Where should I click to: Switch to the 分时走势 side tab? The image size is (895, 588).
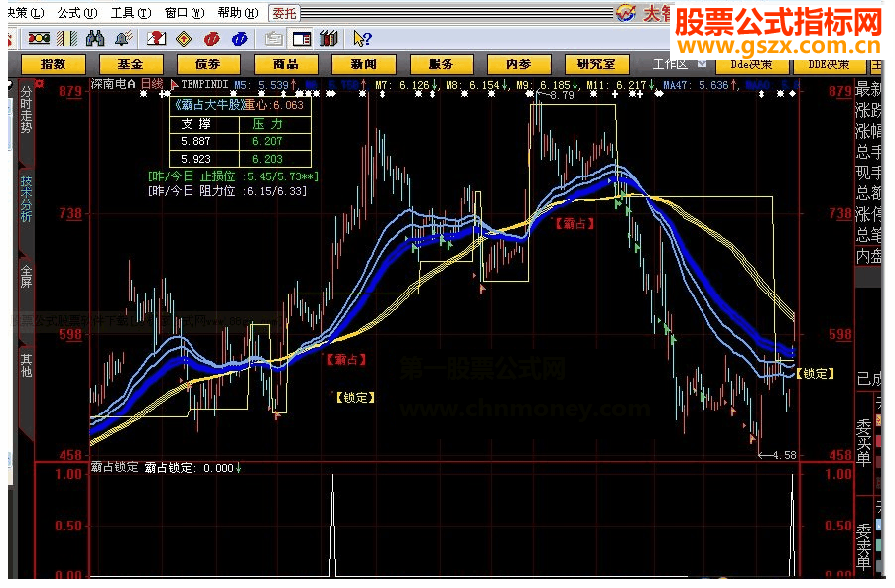[26, 109]
